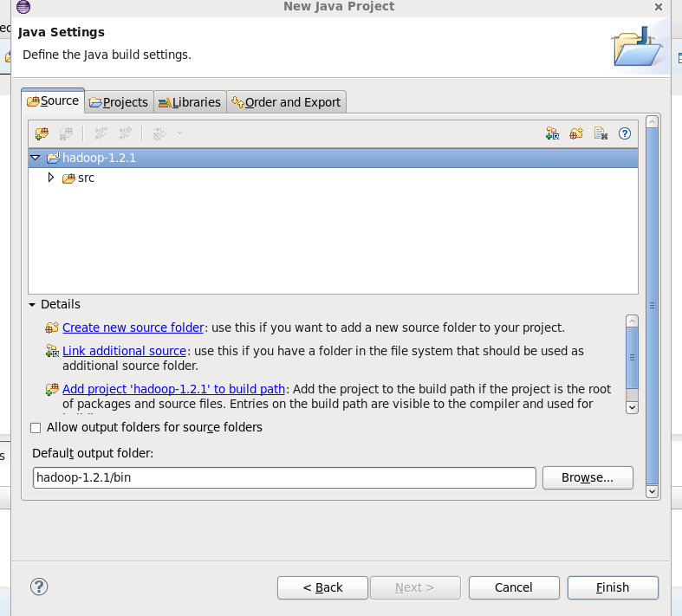Click Link Source toolbar icon

pos(552,133)
